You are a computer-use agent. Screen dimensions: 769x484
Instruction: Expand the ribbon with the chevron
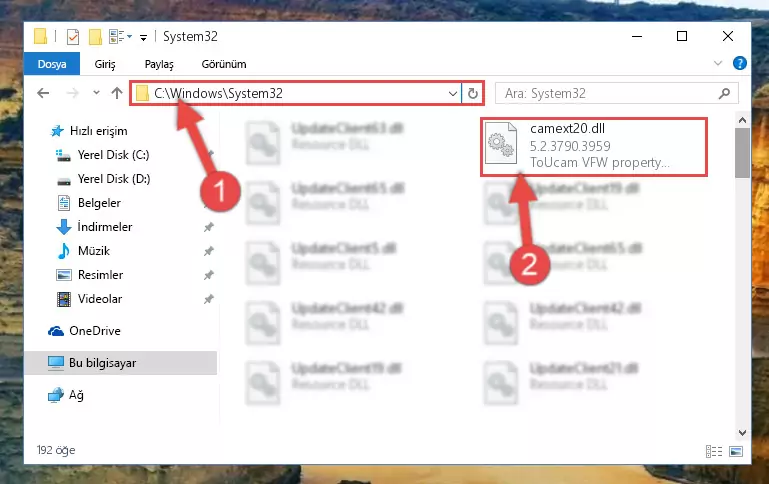(718, 63)
